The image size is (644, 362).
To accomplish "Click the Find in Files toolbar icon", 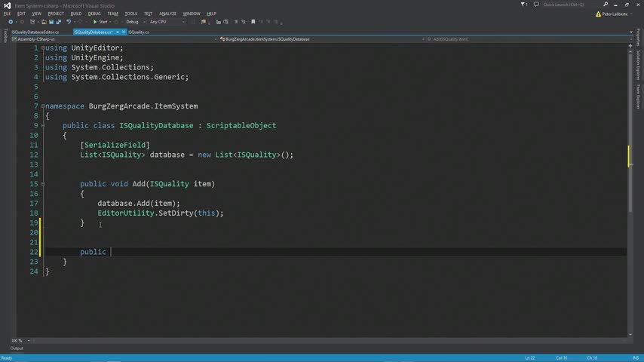I will pos(204,22).
